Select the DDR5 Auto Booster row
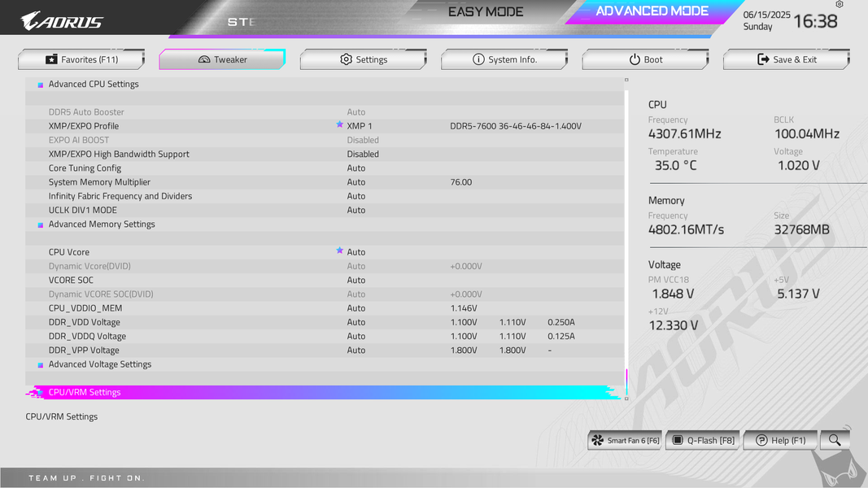 (x=325, y=111)
